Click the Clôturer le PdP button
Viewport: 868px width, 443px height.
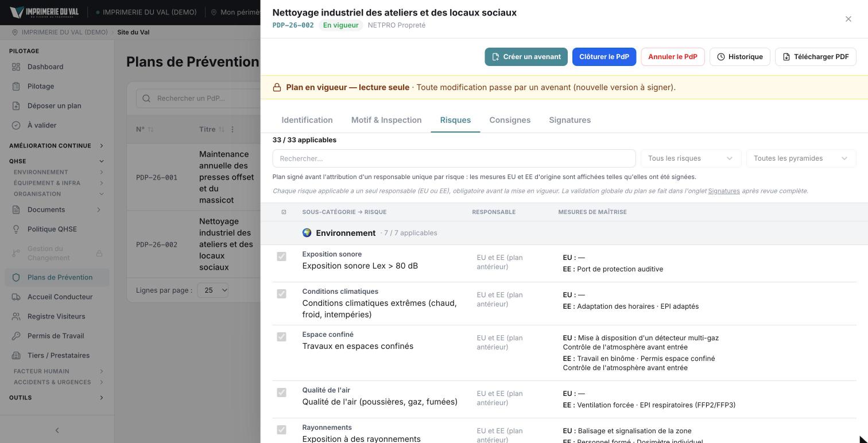click(604, 57)
